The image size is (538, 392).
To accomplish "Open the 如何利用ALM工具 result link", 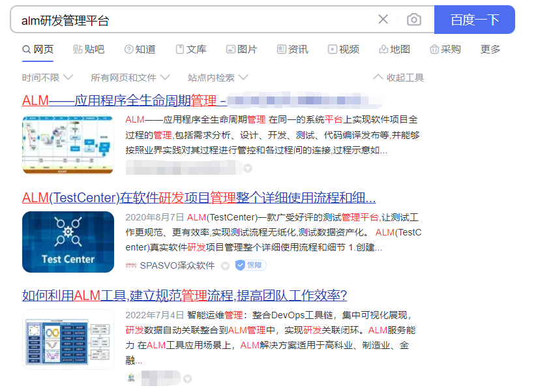I will pos(185,295).
